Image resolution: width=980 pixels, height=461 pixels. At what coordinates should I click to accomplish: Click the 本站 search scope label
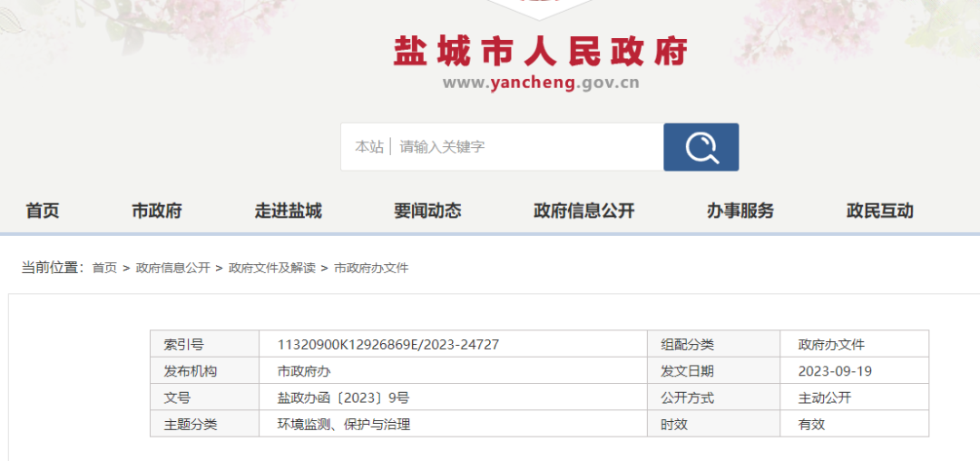[368, 147]
